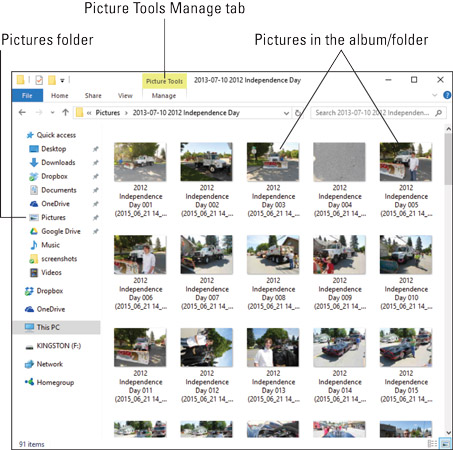
Task: Show hidden breadcrumb path with double chevron
Action: click(89, 113)
